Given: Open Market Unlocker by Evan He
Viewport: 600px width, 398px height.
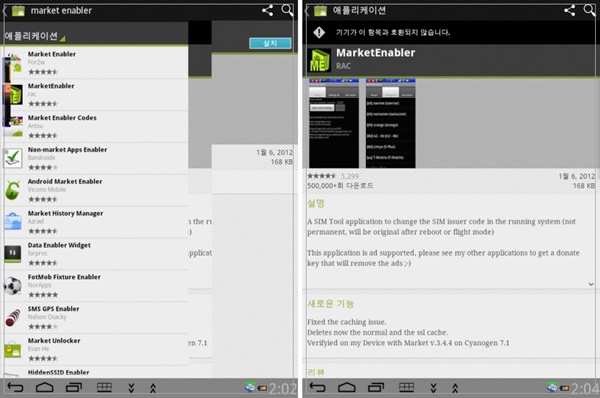Looking at the screenshot, I should (x=96, y=349).
